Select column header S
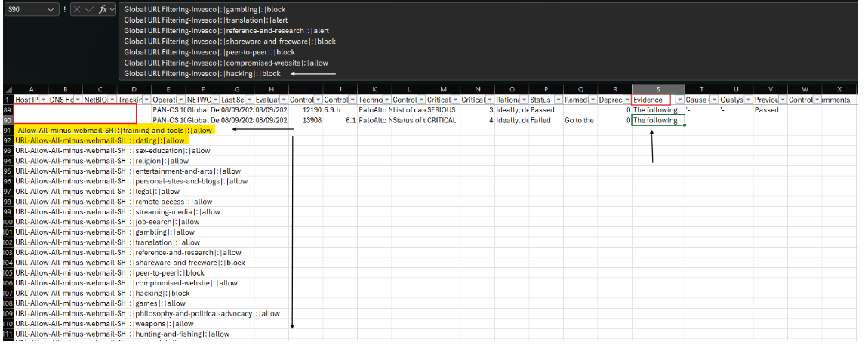 658,89
